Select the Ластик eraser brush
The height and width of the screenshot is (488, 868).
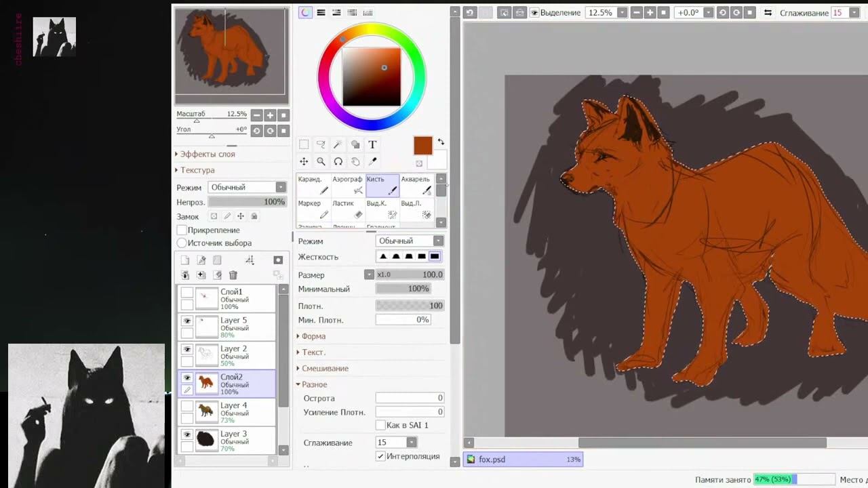(347, 209)
